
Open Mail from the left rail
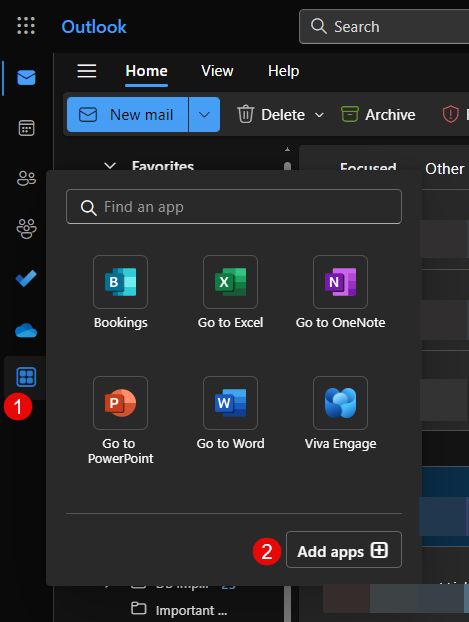[27, 78]
